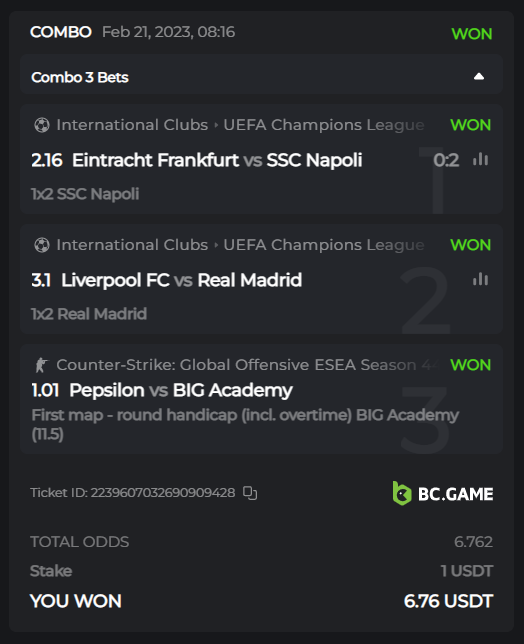Click the 1x2 Real Madrid selection
The height and width of the screenshot is (644, 524).
pyautogui.click(x=89, y=314)
